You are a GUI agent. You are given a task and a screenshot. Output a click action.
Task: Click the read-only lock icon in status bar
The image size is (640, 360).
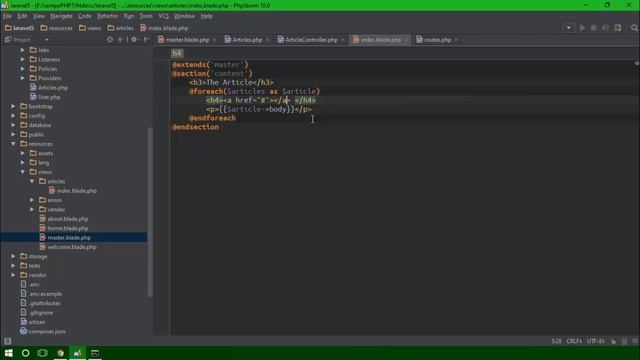613,341
